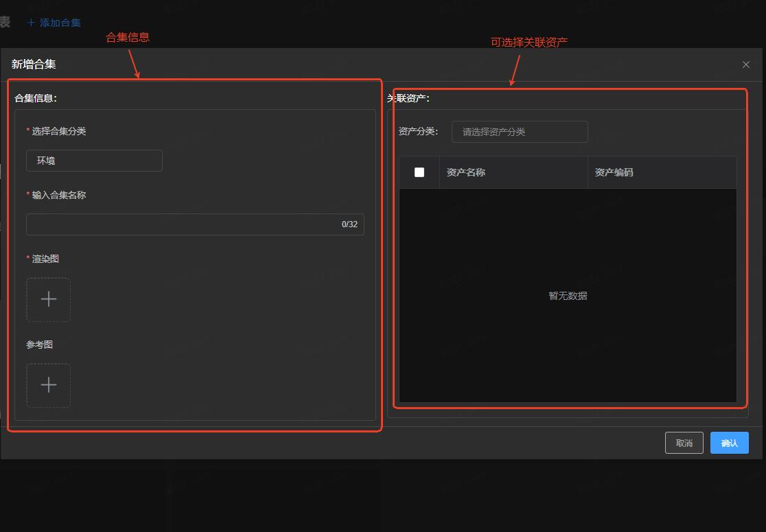This screenshot has height=532, width=766.
Task: Click the plus icon beside 添加合集
Action: [31, 23]
